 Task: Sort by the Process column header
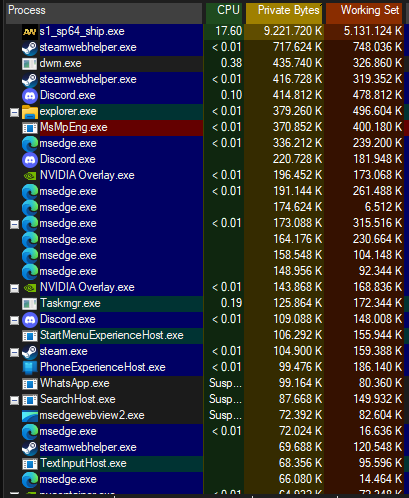tap(104, 13)
